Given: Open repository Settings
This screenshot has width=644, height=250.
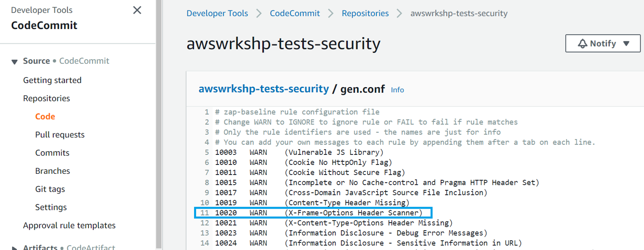Looking at the screenshot, I should (51, 207).
